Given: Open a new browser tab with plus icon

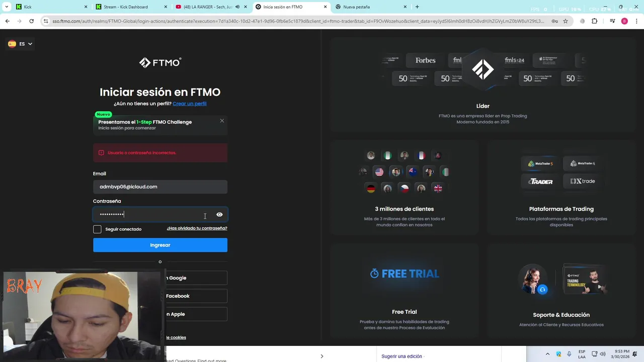Looking at the screenshot, I should [417, 7].
